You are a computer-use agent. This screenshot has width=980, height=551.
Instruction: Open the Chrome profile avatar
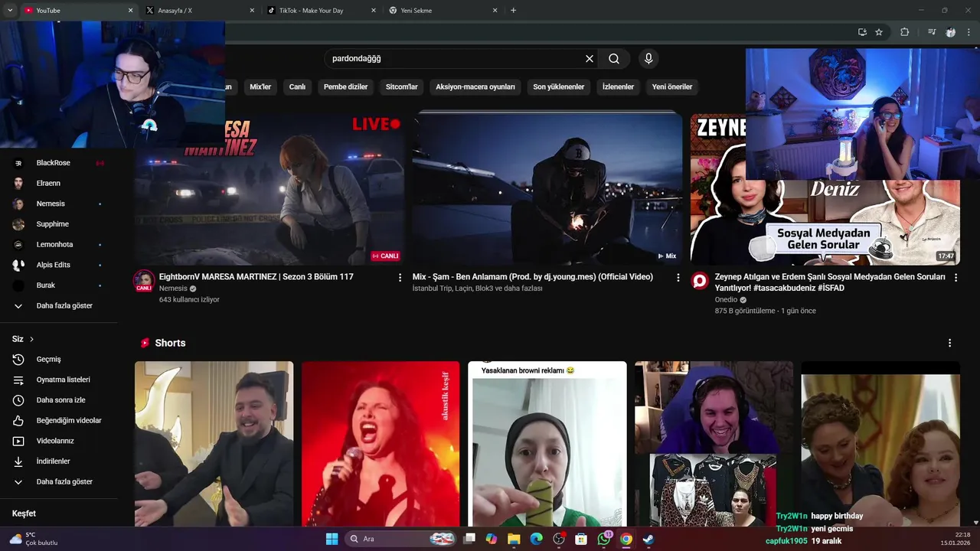tap(950, 32)
